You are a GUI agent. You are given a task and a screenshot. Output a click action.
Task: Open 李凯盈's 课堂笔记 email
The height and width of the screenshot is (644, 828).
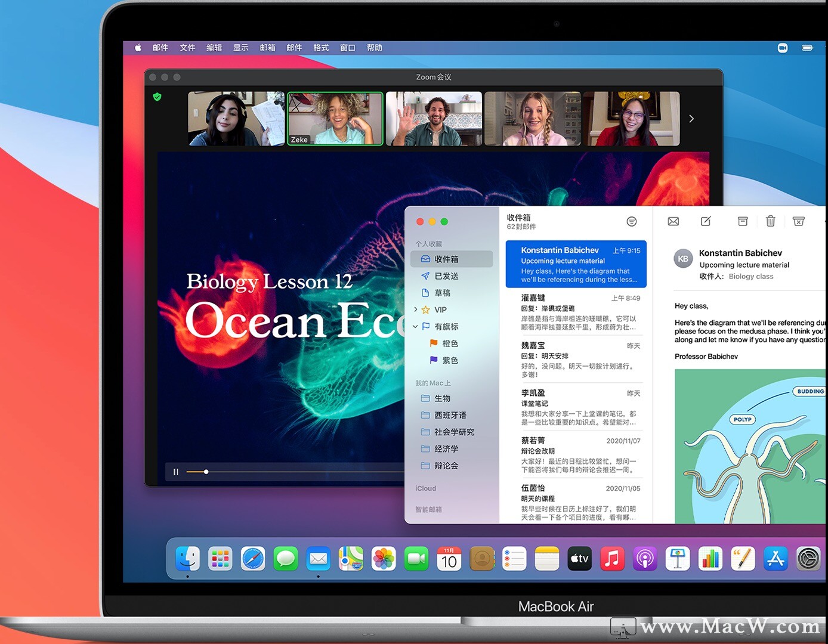[576, 407]
